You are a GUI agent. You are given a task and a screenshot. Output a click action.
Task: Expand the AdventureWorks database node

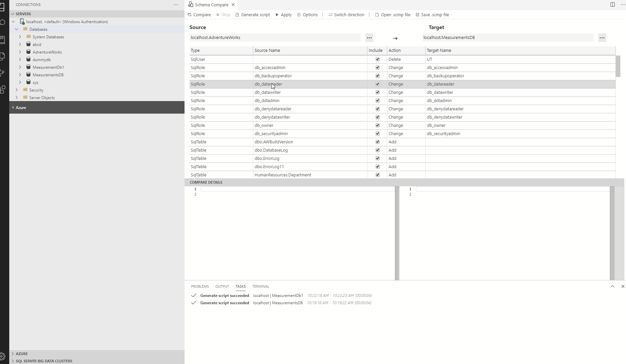tap(20, 52)
